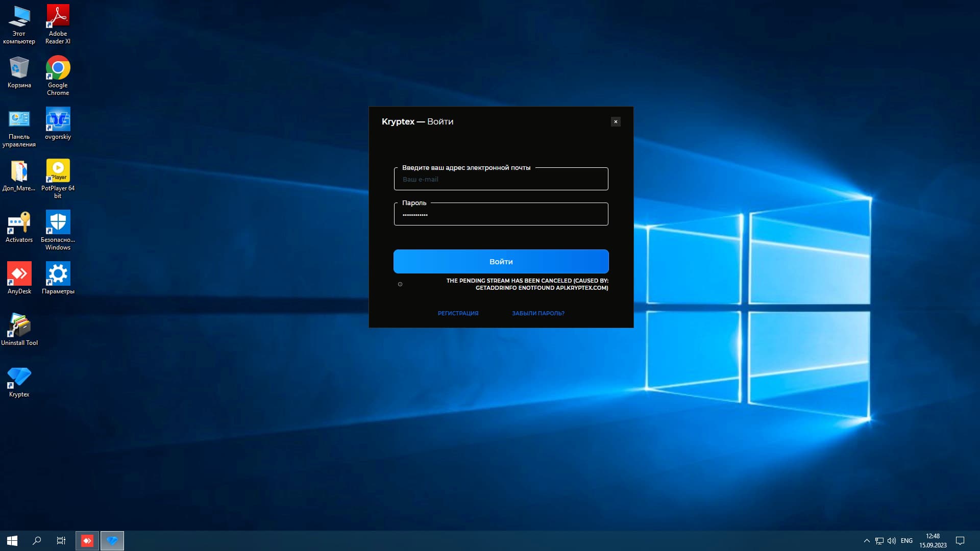
Task: Open the Доп_Мате... folder icon
Action: click(x=19, y=176)
